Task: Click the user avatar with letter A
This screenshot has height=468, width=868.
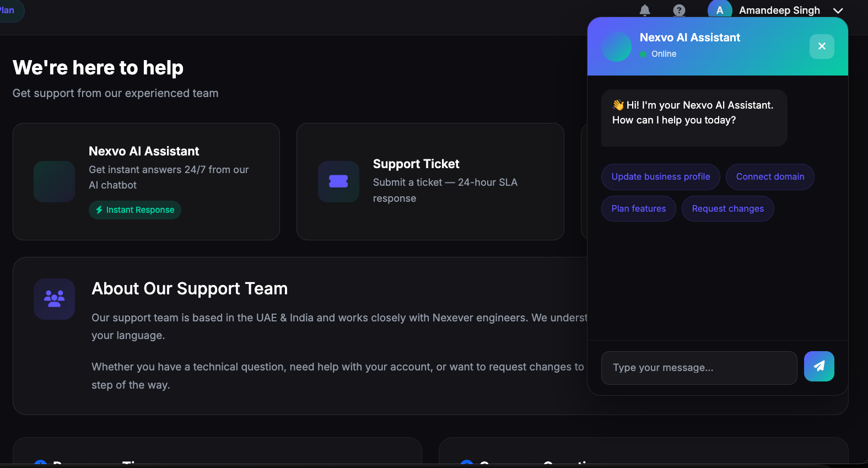Action: 719,10
